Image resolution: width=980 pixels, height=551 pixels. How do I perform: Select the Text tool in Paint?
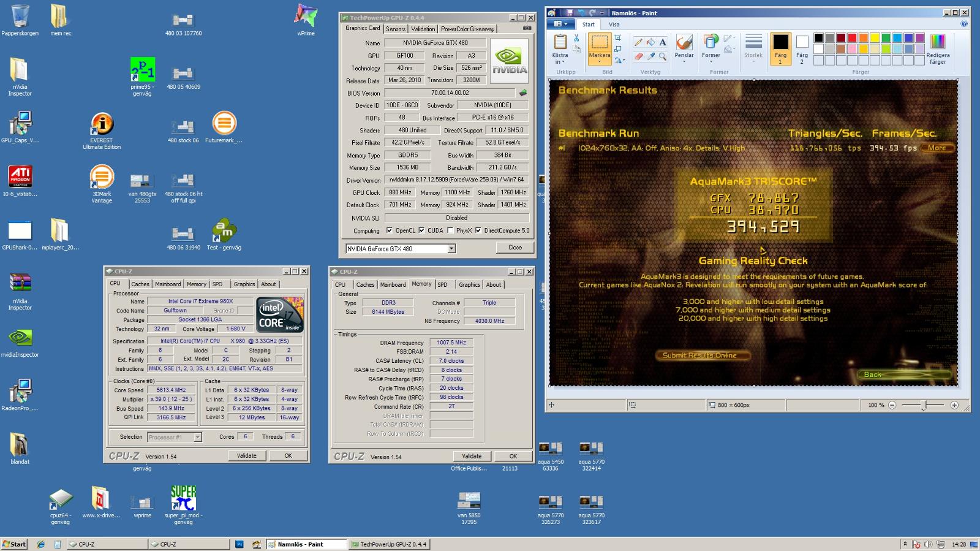663,42
